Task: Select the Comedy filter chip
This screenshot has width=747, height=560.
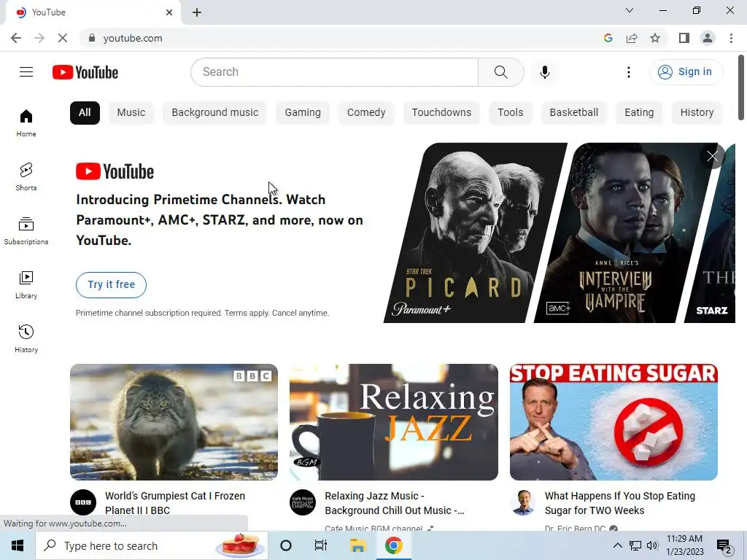Action: pos(366,113)
